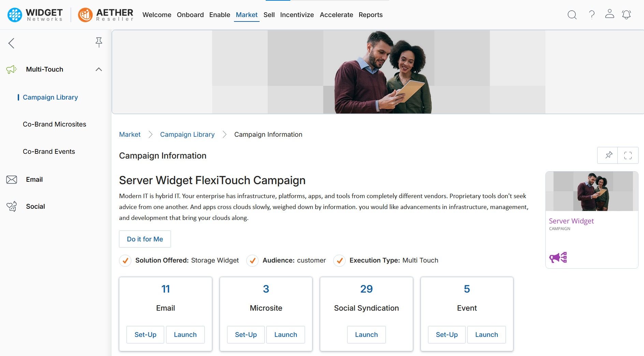Open the search icon in header

(x=572, y=15)
